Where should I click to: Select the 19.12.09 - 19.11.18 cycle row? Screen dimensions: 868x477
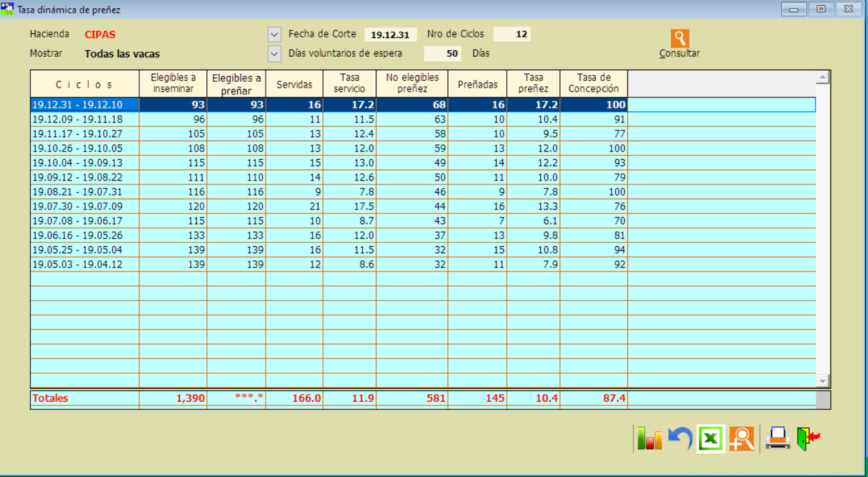coord(77,119)
